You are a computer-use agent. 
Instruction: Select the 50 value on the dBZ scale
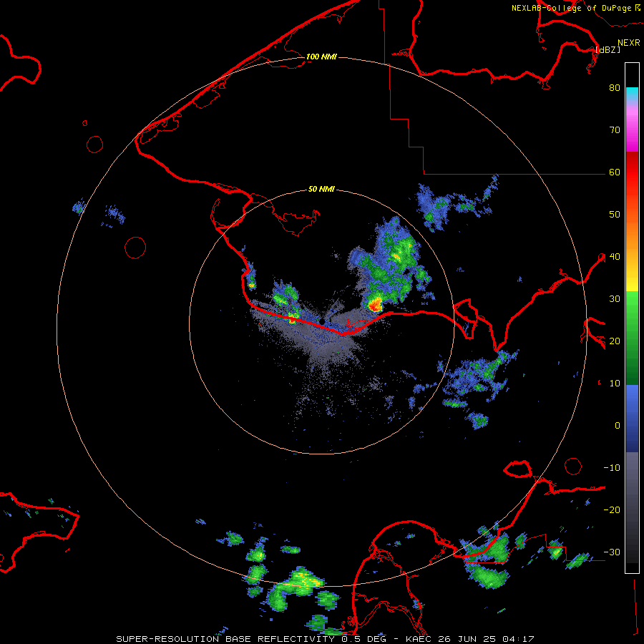615,215
